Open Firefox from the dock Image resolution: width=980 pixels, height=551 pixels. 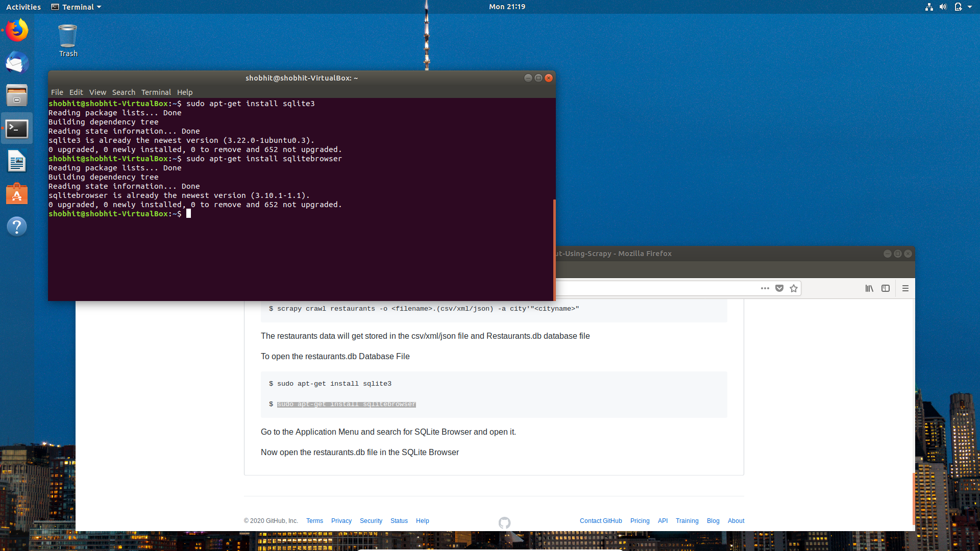(17, 31)
